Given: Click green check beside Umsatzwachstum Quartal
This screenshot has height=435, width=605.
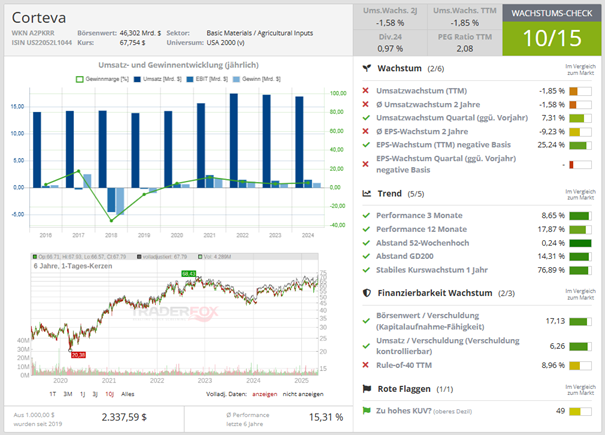Looking at the screenshot, I should (x=366, y=118).
